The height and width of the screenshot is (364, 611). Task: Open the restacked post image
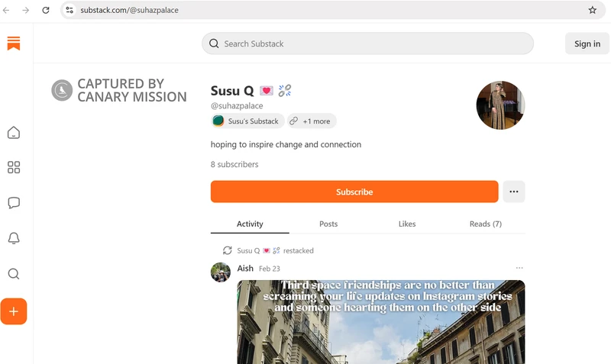pyautogui.click(x=380, y=322)
